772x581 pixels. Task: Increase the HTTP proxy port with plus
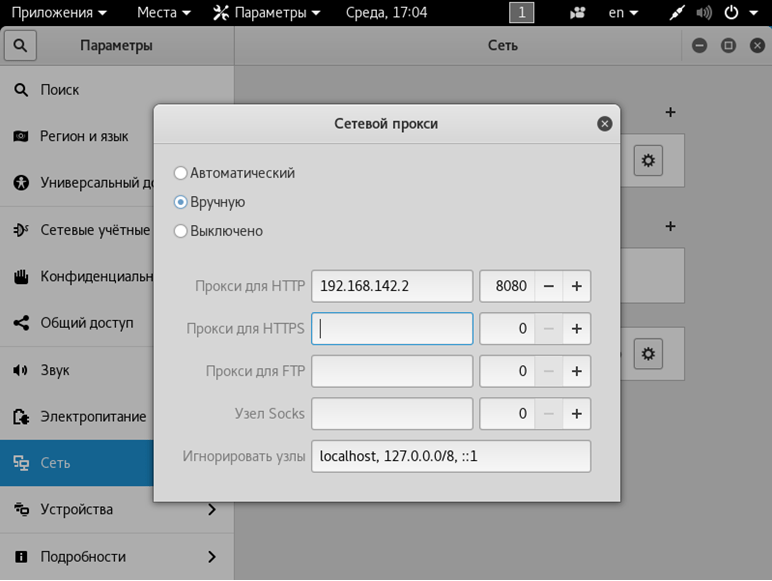coord(576,286)
